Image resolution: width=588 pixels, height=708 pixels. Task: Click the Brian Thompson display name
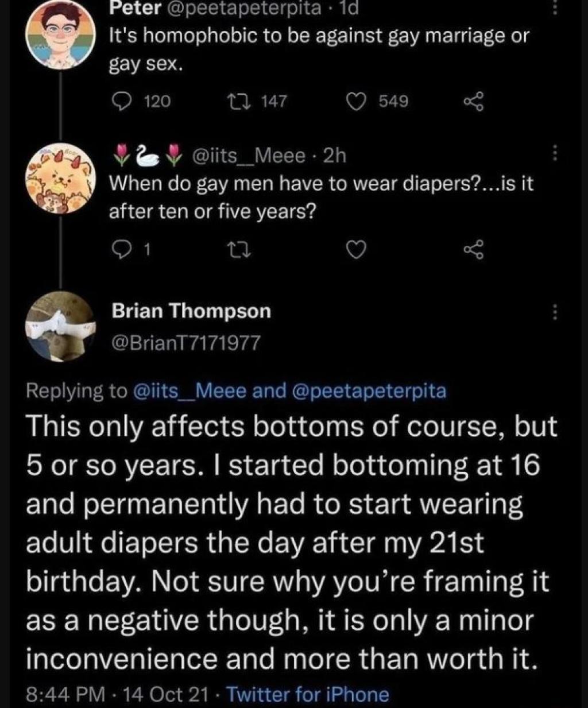point(191,311)
